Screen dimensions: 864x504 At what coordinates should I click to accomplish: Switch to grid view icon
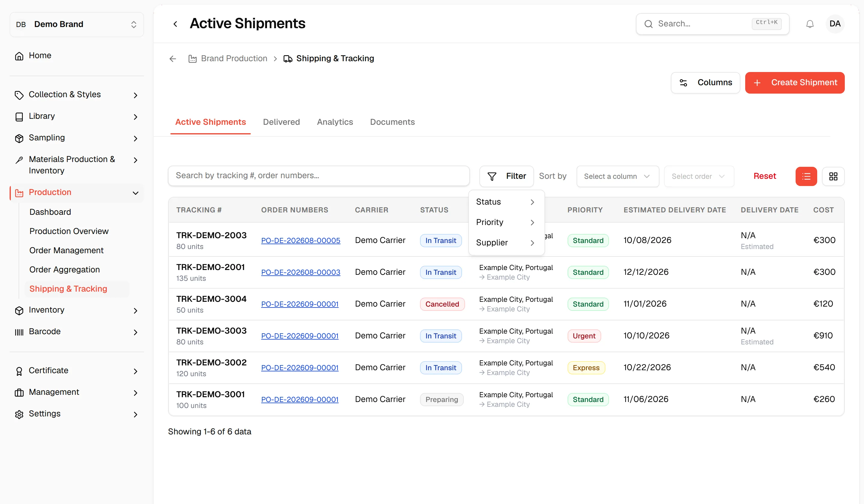(x=833, y=176)
